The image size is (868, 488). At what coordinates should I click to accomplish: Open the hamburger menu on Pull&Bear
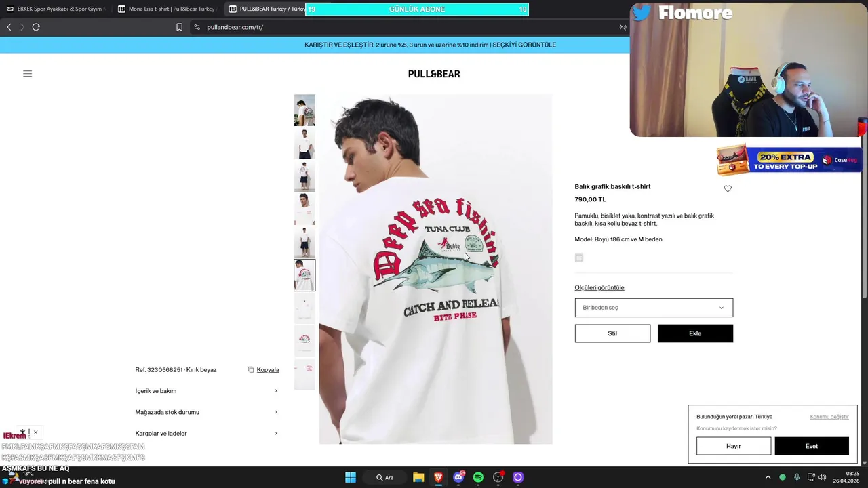[x=27, y=74]
